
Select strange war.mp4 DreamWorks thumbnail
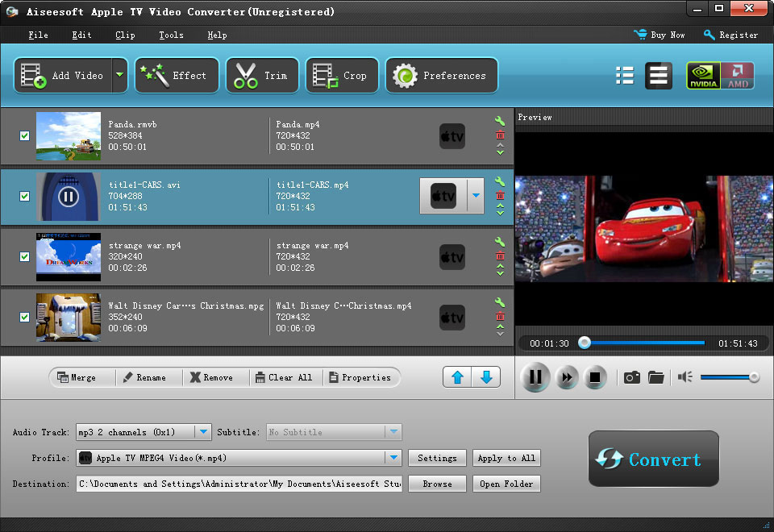click(x=69, y=257)
